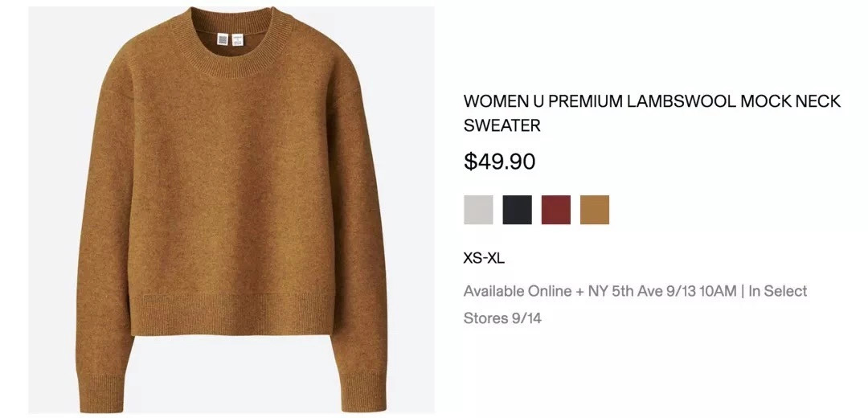Choose the red color swatch
This screenshot has width=868, height=418.
[556, 210]
